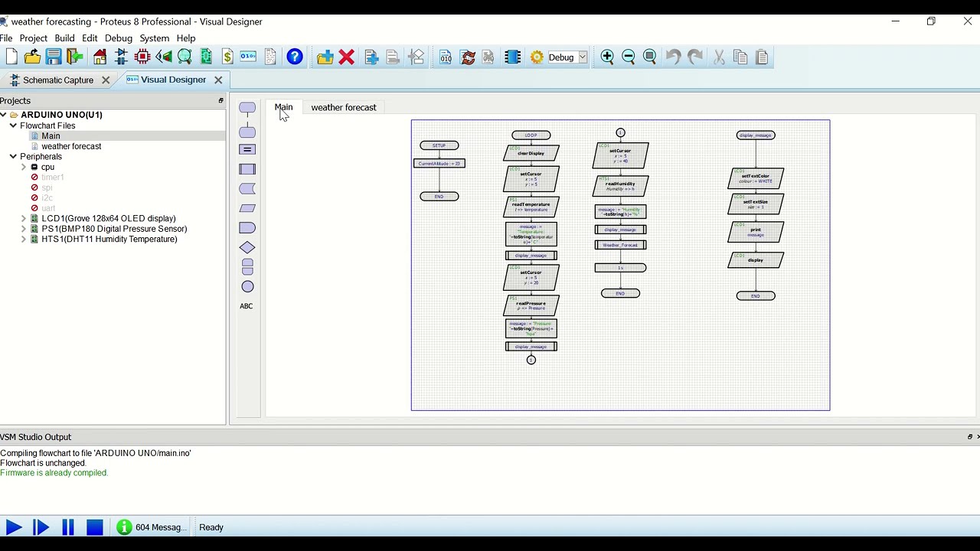Screen dimensions: 980x551
Task: Expand the HTS1 DHT11 node
Action: point(24,240)
